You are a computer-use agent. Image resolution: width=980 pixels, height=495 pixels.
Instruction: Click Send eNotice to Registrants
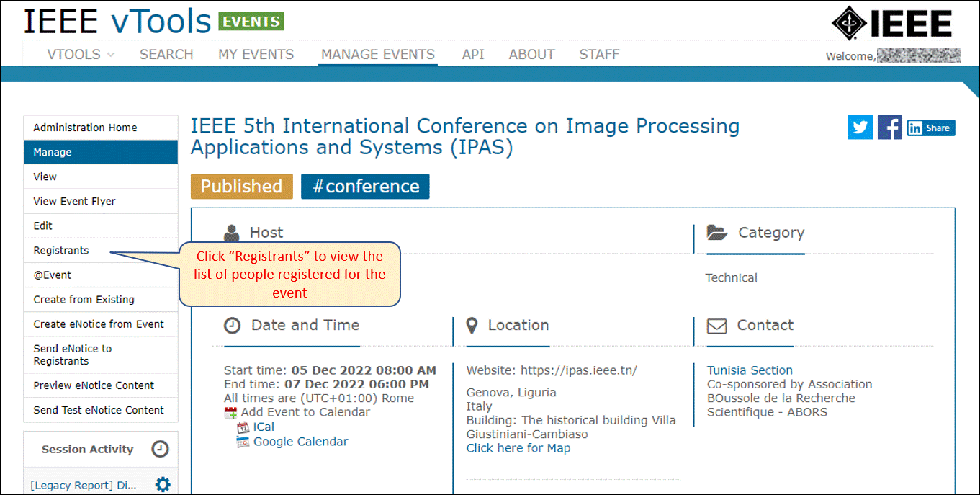pyautogui.click(x=101, y=354)
